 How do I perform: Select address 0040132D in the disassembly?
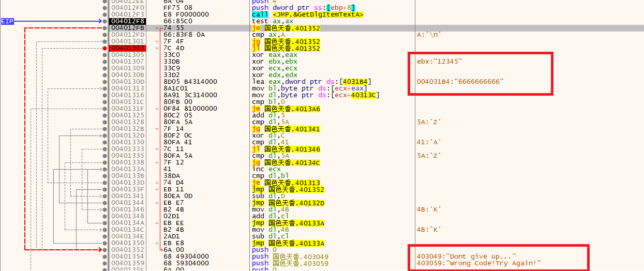click(x=128, y=135)
